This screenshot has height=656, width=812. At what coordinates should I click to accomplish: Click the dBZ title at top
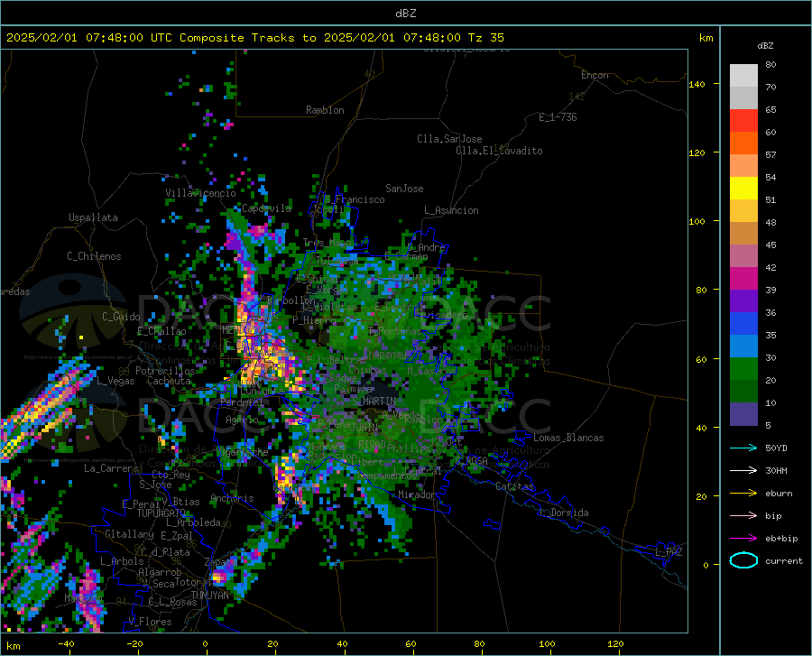pos(405,14)
